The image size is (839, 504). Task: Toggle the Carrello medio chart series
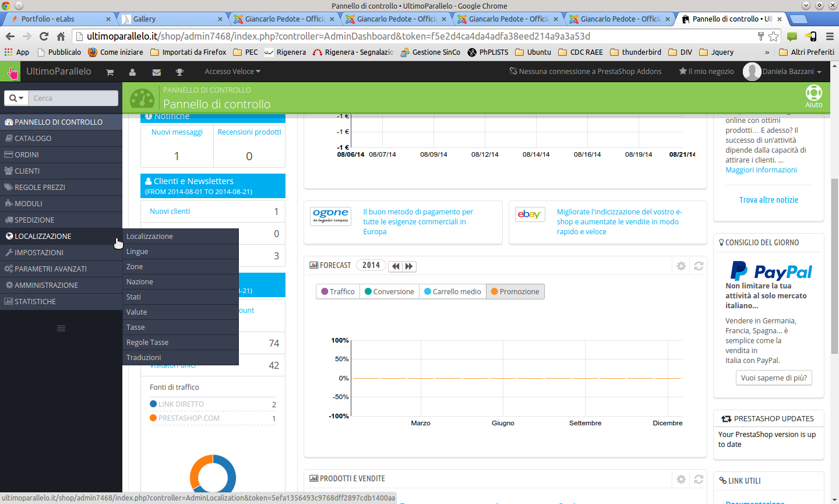click(x=453, y=291)
